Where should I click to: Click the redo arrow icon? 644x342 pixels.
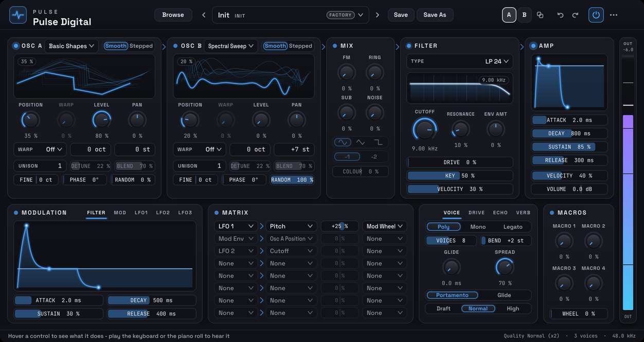[x=575, y=15]
